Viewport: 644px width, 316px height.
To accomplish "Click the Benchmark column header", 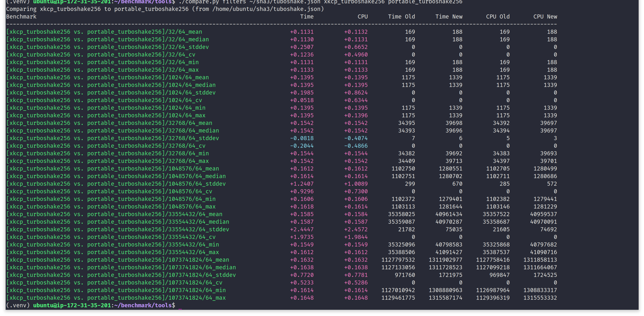I will tap(21, 17).
